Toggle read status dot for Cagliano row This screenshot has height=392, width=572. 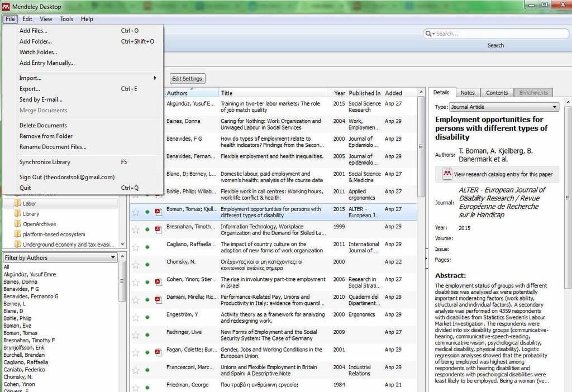[147, 247]
